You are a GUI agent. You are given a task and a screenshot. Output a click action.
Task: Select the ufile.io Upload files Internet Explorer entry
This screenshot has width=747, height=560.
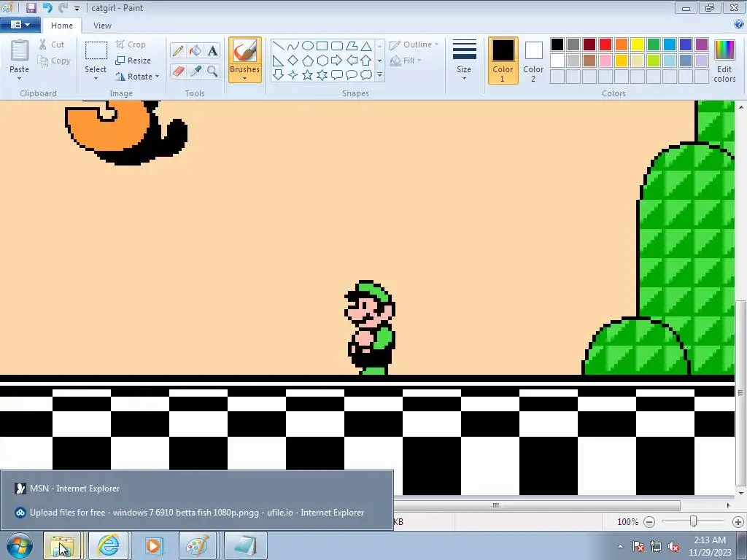click(197, 513)
